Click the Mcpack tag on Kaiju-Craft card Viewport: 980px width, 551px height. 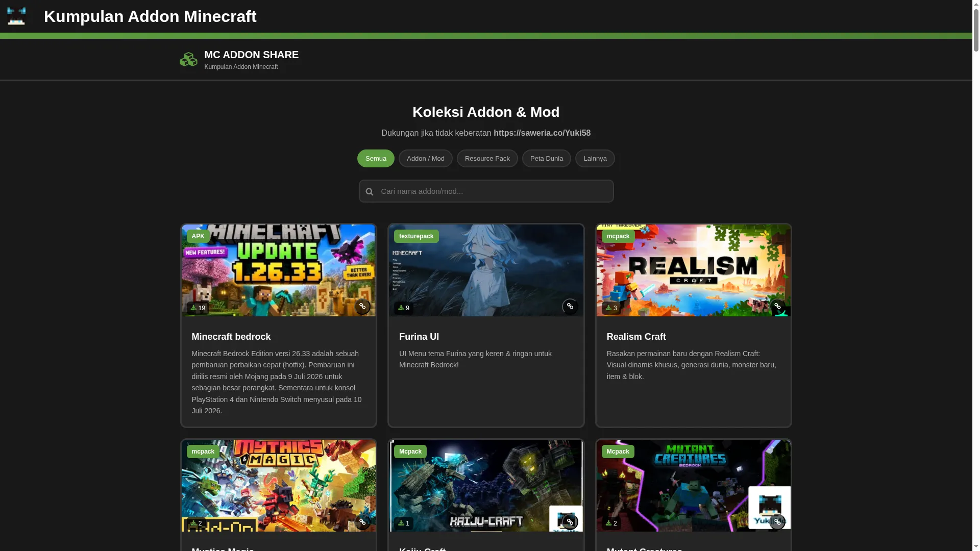(x=410, y=452)
